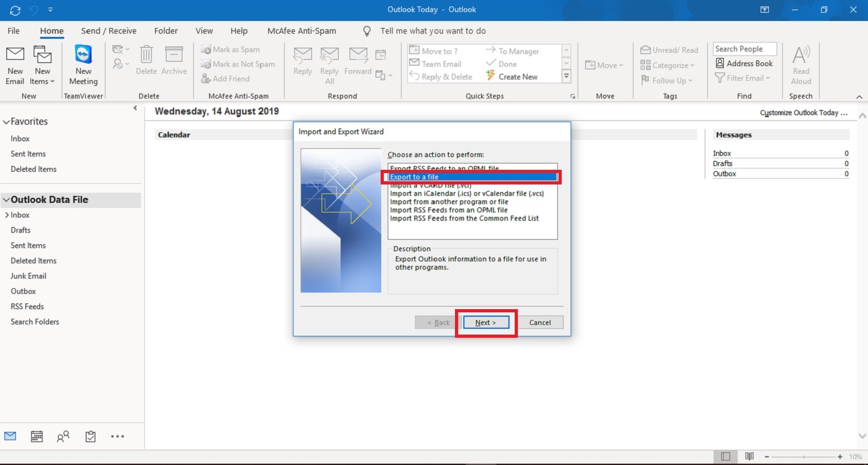Select the To Manager quick step
Image resolution: width=868 pixels, height=465 pixels.
(512, 52)
